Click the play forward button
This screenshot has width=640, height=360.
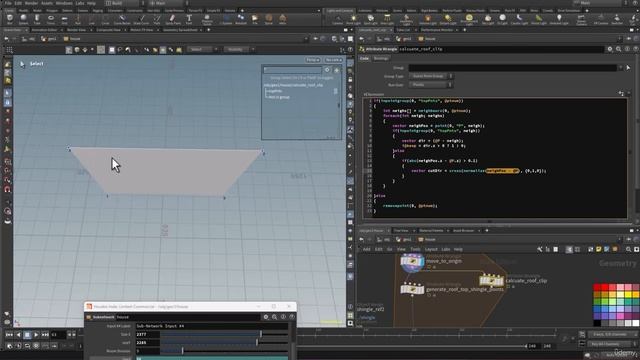[x=36, y=335]
